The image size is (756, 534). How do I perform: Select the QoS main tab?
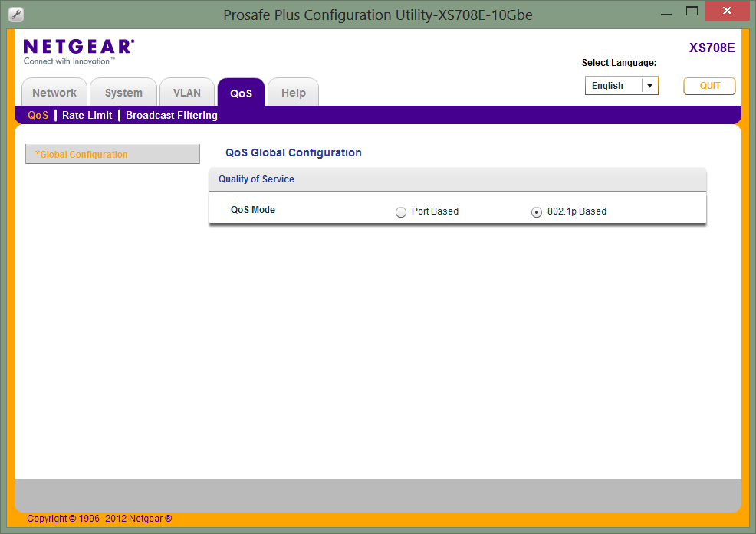tap(241, 93)
